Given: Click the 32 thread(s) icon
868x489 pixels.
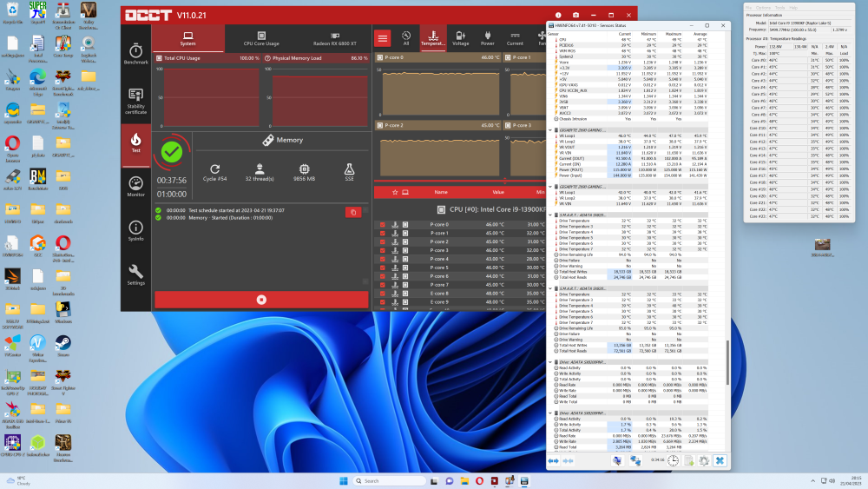Looking at the screenshot, I should (259, 169).
